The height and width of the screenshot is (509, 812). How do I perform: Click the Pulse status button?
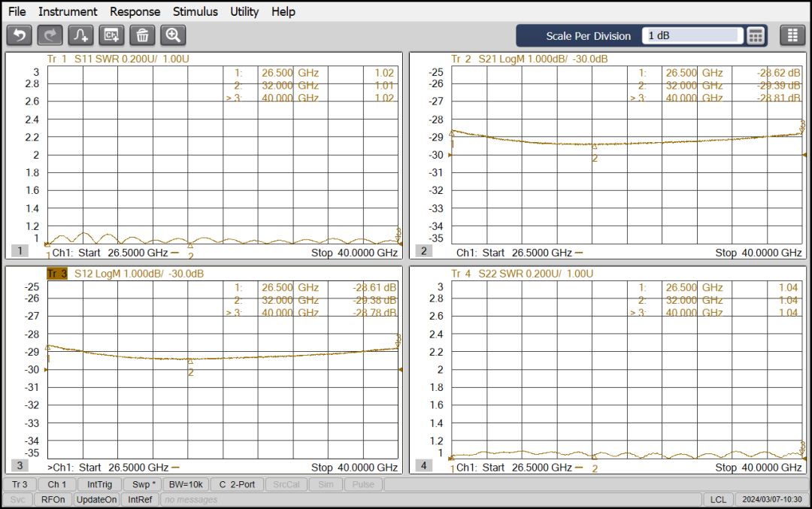(x=363, y=485)
